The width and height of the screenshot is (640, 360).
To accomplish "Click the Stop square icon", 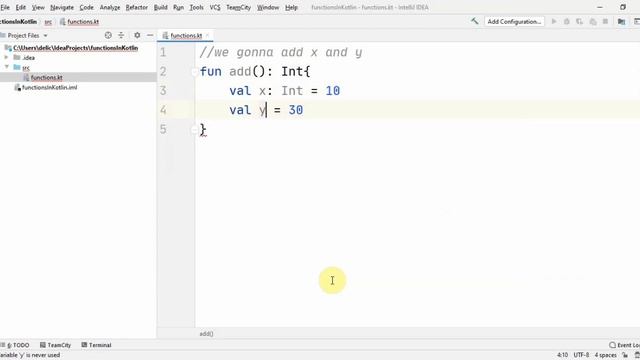I will (605, 22).
